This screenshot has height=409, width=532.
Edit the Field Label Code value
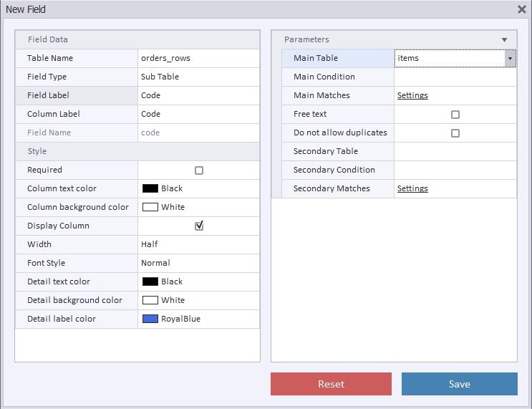click(199, 95)
